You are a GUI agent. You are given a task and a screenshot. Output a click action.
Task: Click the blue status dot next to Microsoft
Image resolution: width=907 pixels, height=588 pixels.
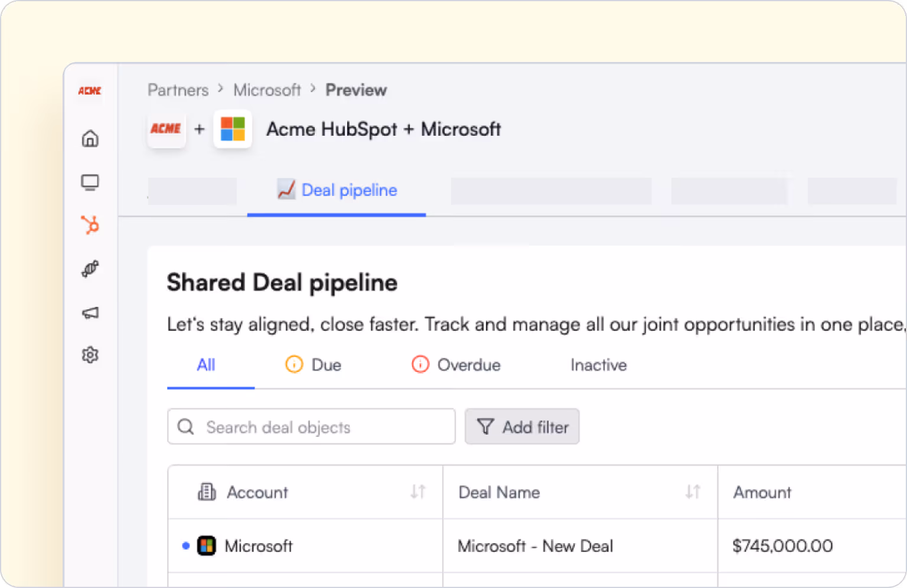[186, 546]
